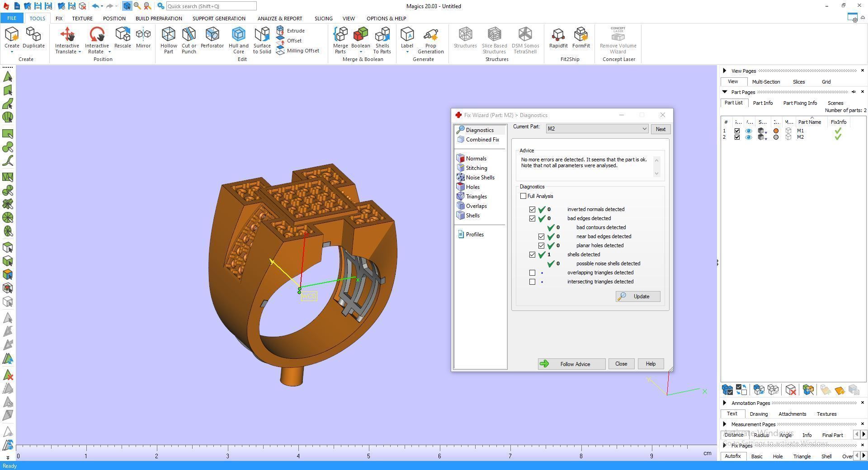Select Triangles in the Fix Wizard sidebar

click(x=472, y=197)
